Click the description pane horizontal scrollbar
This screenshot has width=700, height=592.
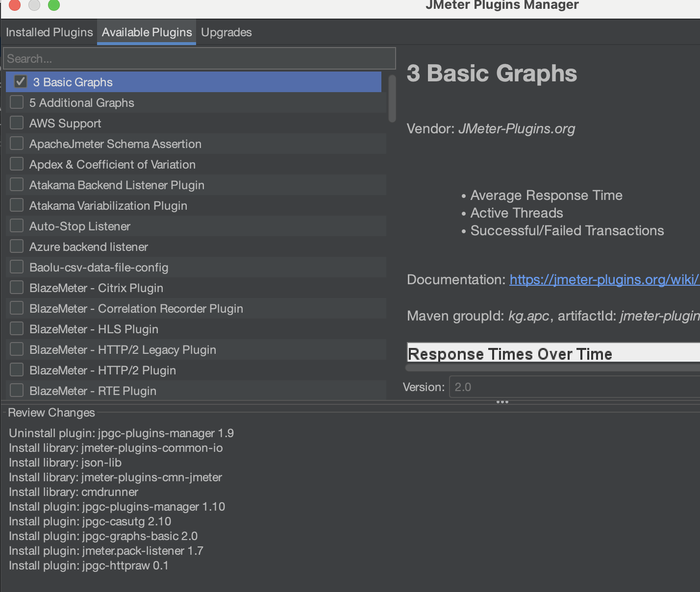click(x=553, y=368)
